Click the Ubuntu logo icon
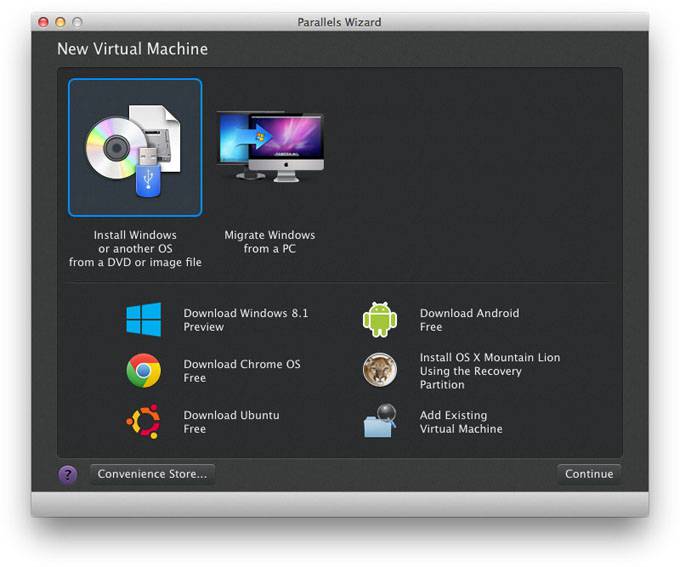Screen dimensions: 680x567 tap(144, 421)
